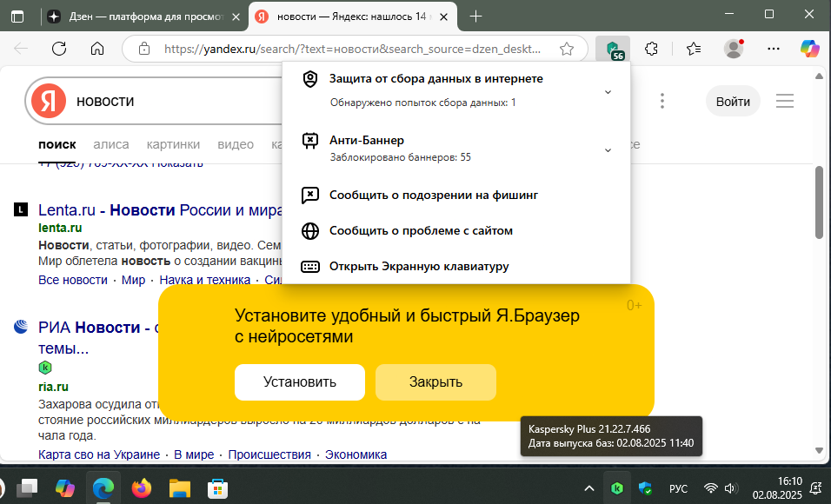Open the Все новости sublink
The image size is (831, 504).
pos(73,280)
